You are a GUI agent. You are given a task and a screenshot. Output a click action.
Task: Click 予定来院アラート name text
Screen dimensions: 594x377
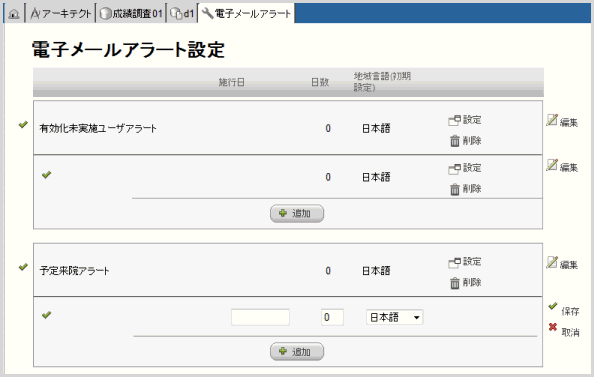[x=75, y=271]
